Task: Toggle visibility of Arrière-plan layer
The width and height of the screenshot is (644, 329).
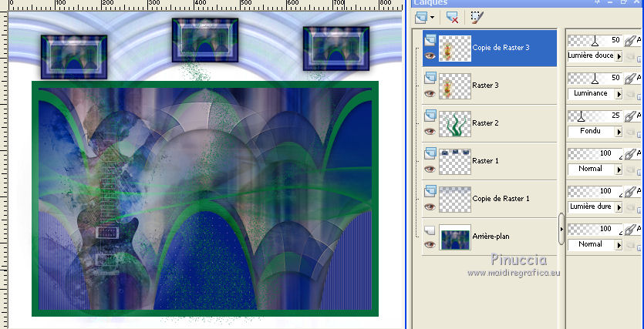Action: 430,244
